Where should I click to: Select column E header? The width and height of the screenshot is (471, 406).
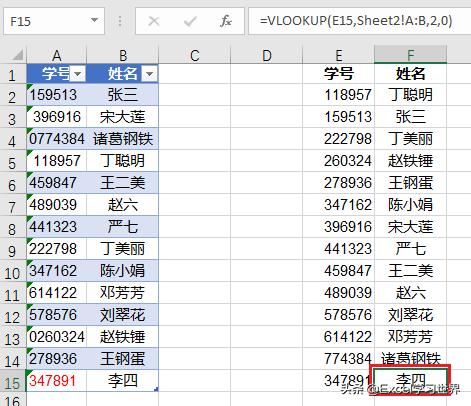click(339, 55)
